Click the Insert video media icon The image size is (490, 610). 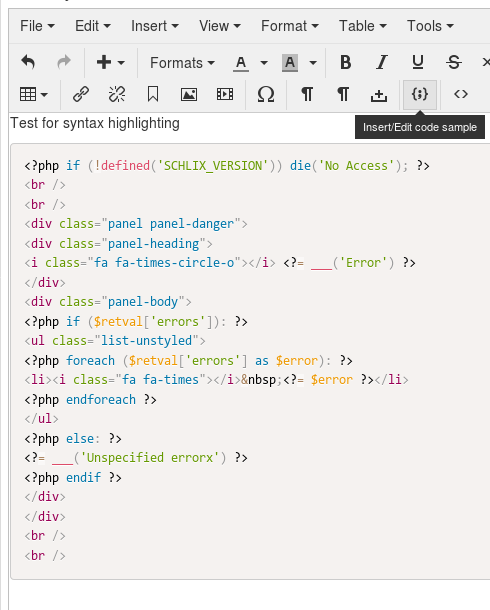[225, 95]
